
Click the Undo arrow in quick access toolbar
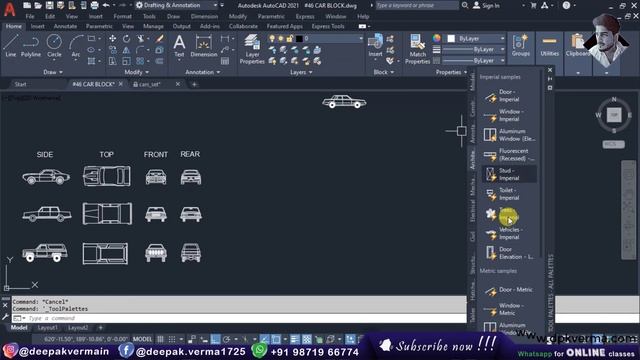click(106, 5)
